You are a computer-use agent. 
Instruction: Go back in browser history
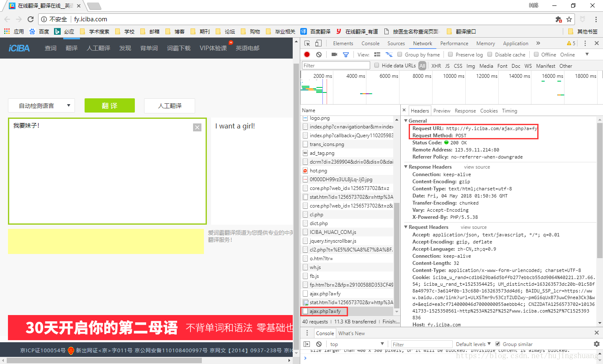(x=7, y=19)
